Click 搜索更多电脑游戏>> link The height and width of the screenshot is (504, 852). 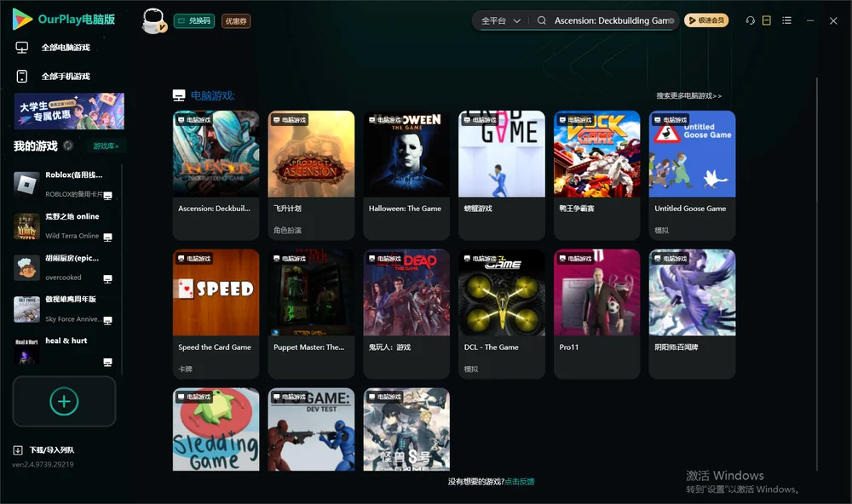point(689,96)
